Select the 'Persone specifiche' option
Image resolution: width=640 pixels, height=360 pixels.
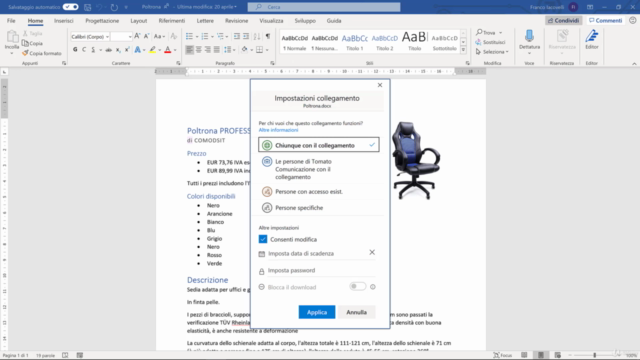(318, 208)
